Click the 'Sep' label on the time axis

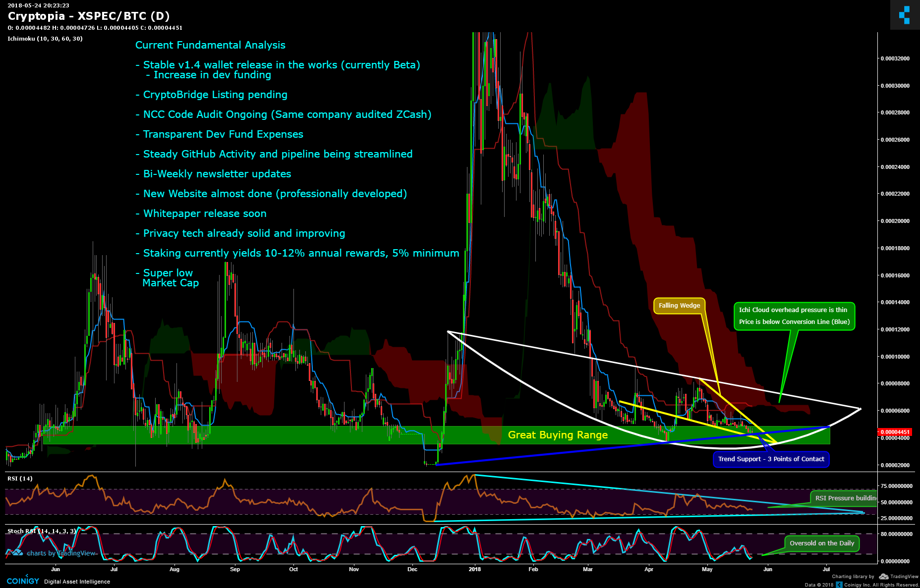tap(235, 569)
